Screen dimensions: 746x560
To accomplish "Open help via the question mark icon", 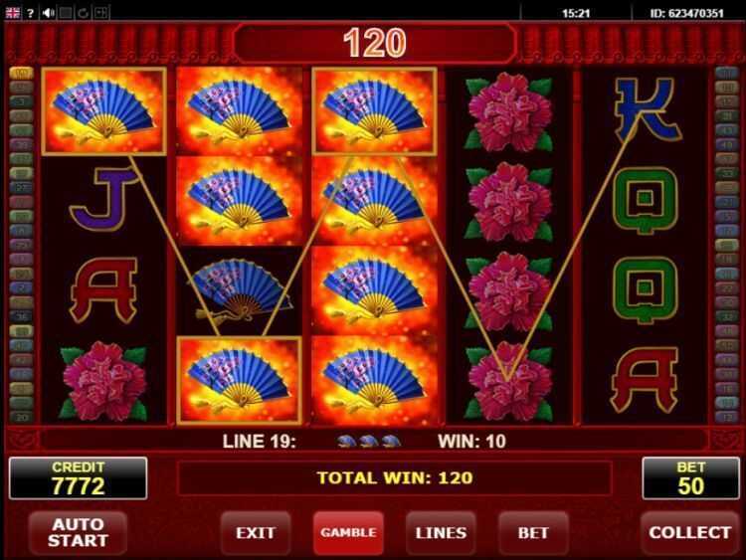I will pyautogui.click(x=31, y=13).
